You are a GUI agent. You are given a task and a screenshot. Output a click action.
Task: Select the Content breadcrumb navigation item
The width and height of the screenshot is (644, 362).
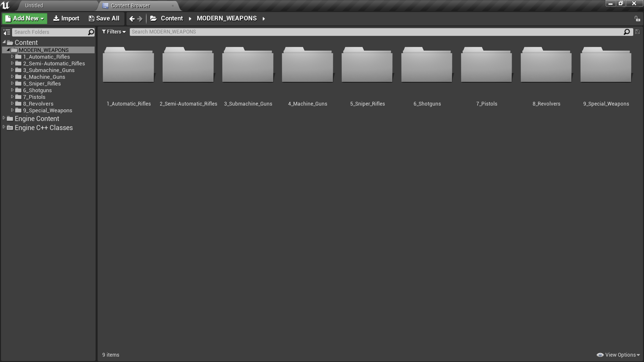171,18
